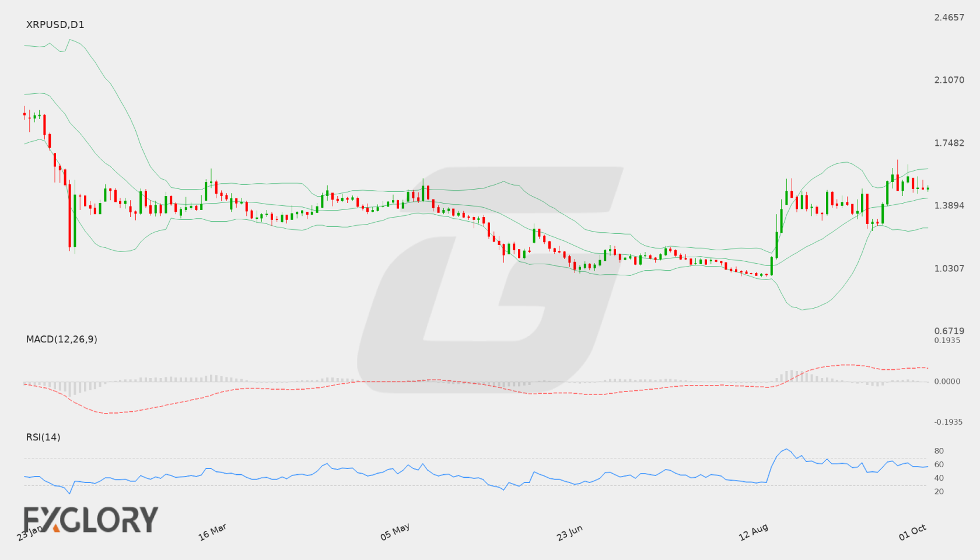
Task: Click the MACD -0.1935 scale value
Action: [x=948, y=422]
